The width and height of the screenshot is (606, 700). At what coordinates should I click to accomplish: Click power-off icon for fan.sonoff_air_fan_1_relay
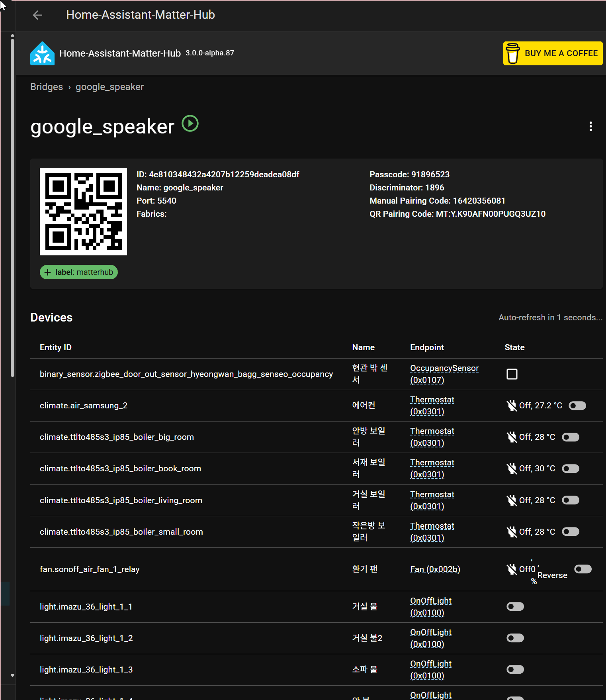click(512, 569)
